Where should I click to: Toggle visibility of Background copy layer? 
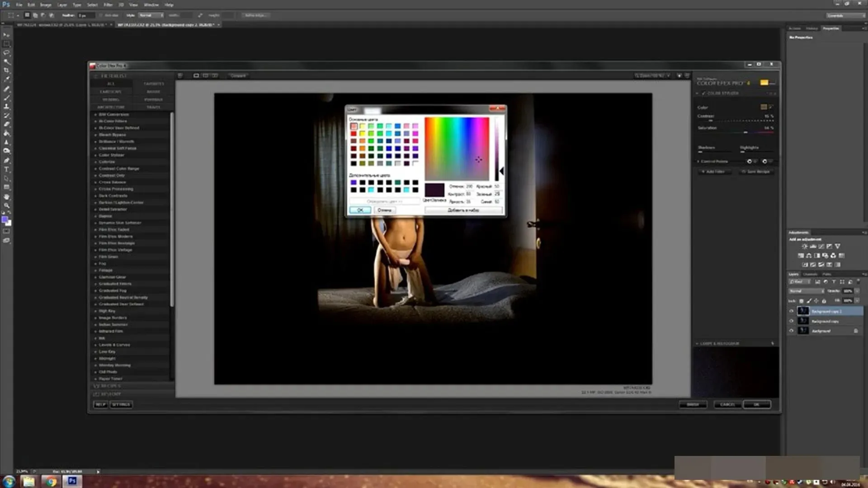coord(791,321)
